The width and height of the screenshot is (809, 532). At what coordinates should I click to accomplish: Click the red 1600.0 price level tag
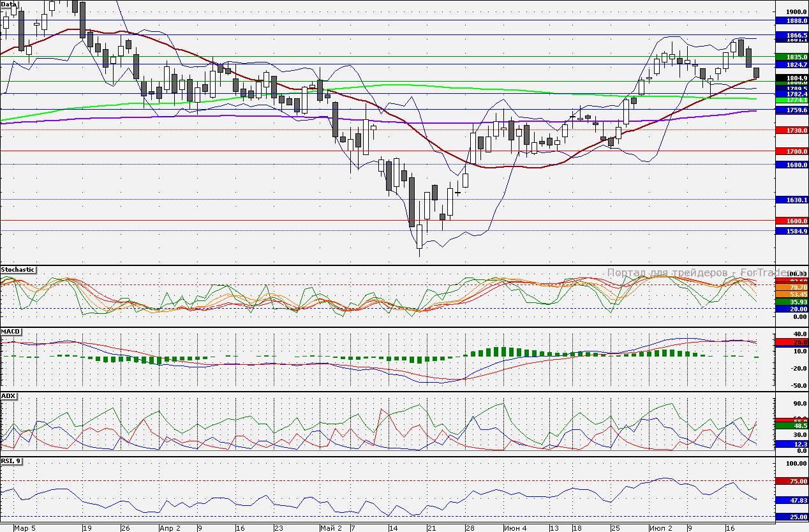point(792,221)
